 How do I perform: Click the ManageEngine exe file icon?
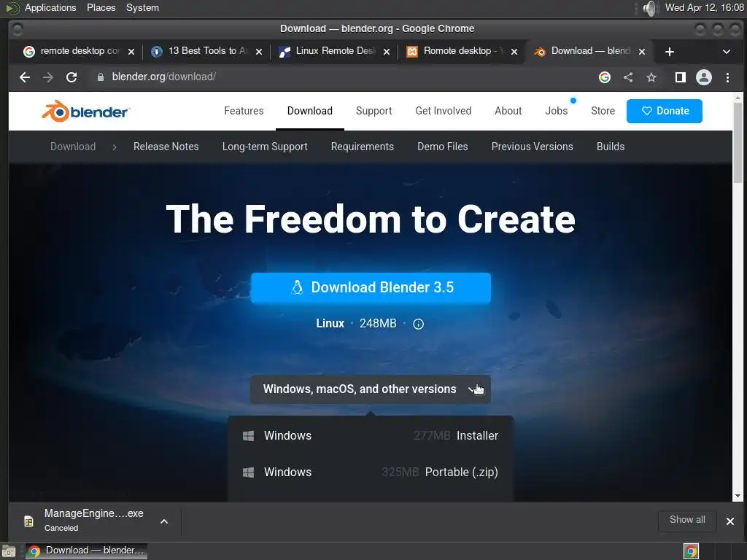[28, 521]
